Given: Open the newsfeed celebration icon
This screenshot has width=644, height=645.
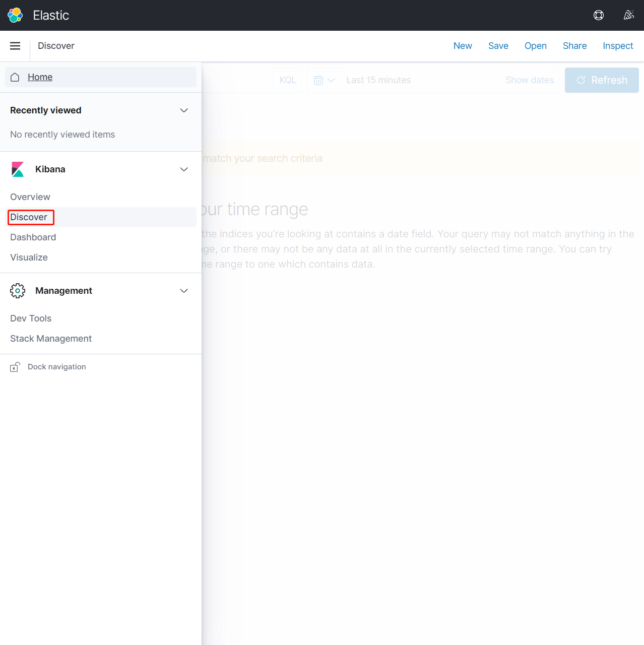Looking at the screenshot, I should click(x=628, y=15).
